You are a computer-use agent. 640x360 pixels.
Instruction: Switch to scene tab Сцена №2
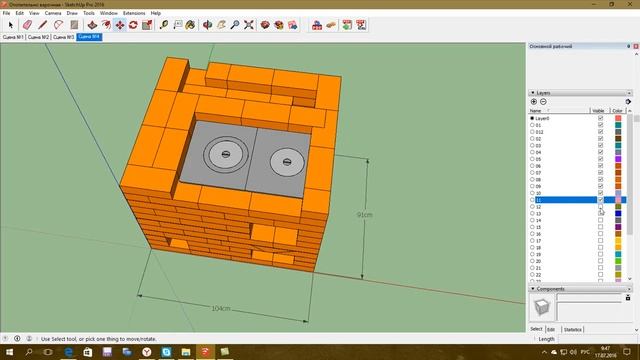[x=38, y=37]
